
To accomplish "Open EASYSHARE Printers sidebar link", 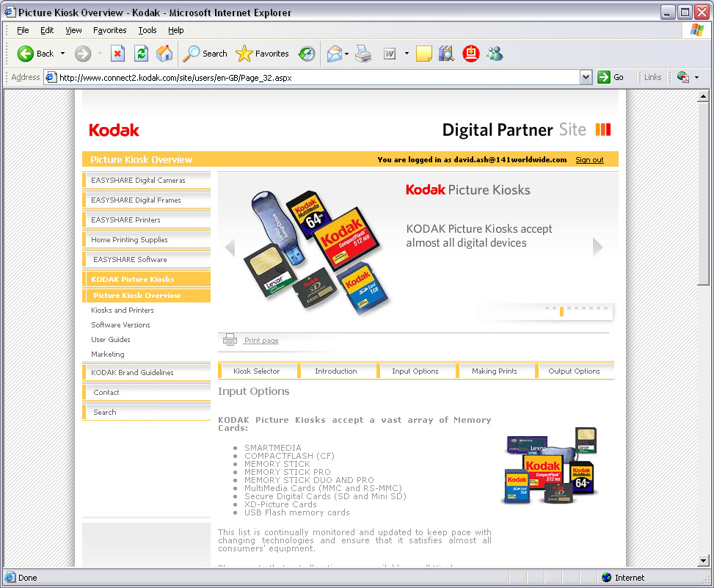I will (x=147, y=220).
